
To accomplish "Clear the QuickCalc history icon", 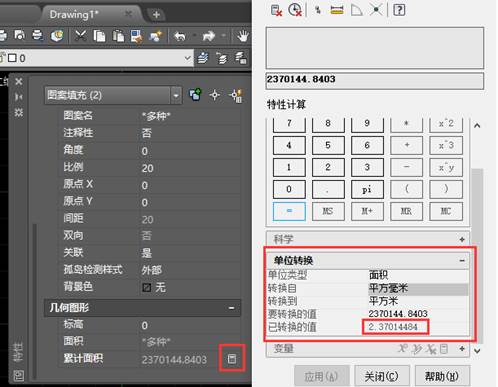I will (295, 10).
